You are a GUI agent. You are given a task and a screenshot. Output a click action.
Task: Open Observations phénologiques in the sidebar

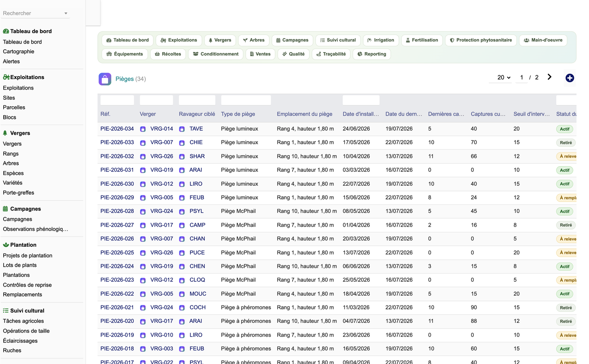[x=35, y=229]
